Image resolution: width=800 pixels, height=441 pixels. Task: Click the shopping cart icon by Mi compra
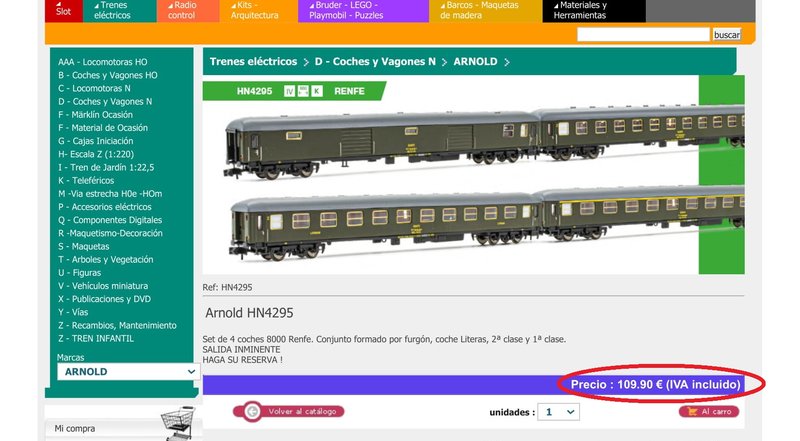point(179,423)
